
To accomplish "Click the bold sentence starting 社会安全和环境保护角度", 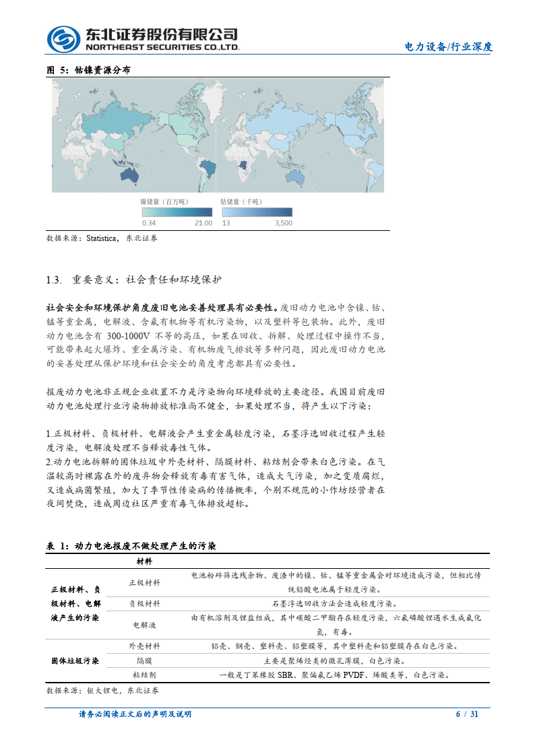I will click(x=162, y=308).
